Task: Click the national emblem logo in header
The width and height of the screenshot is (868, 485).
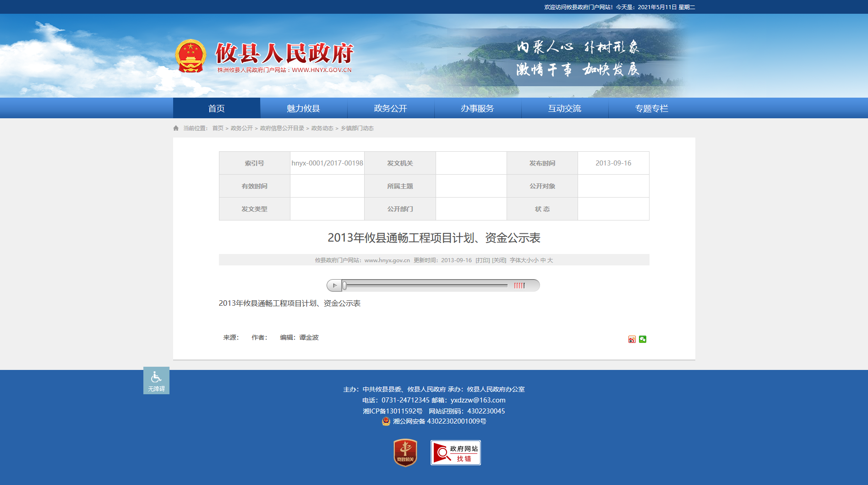Action: 191,56
